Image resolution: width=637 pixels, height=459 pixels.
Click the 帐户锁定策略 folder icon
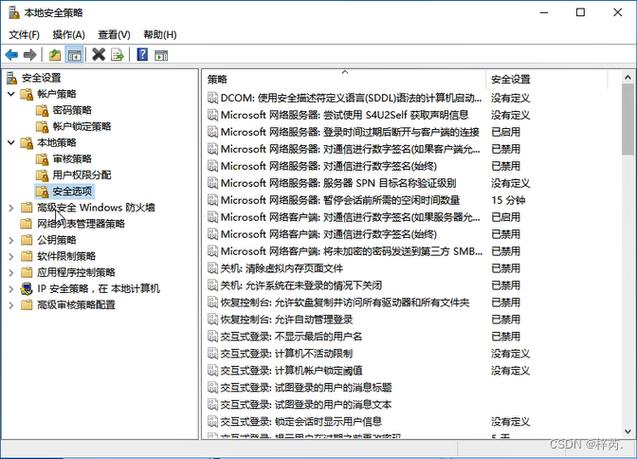coord(42,126)
